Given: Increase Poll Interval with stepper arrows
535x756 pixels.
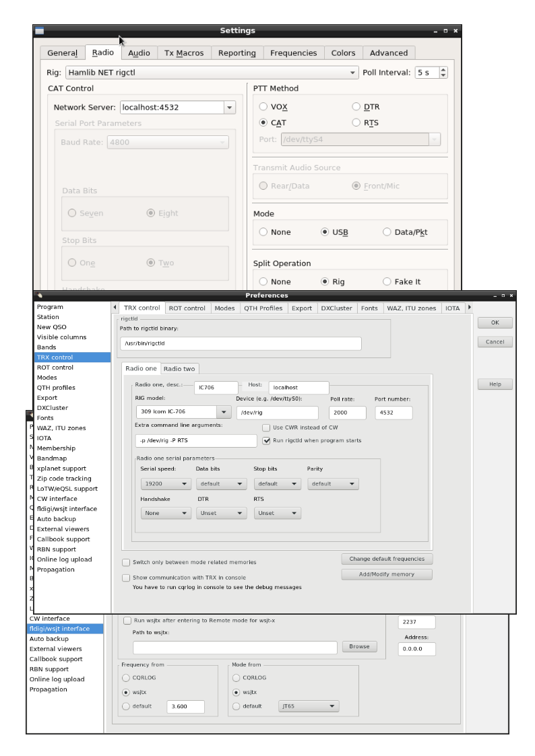Looking at the screenshot, I should (443, 70).
